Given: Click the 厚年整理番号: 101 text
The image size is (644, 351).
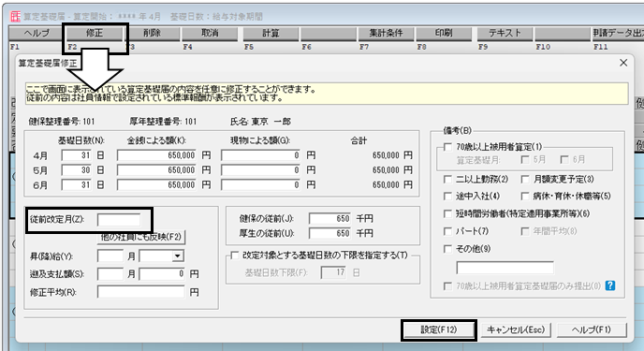Looking at the screenshot, I should coord(163,122).
